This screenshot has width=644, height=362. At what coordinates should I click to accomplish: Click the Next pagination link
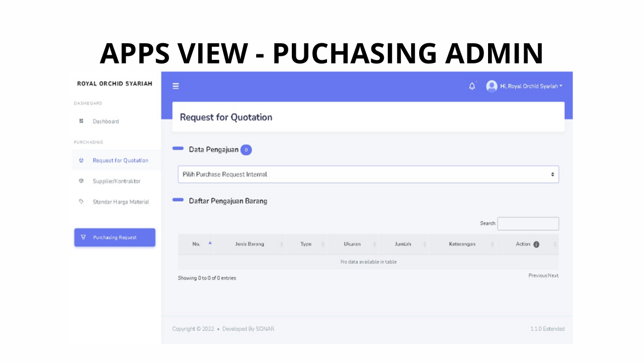tap(553, 276)
